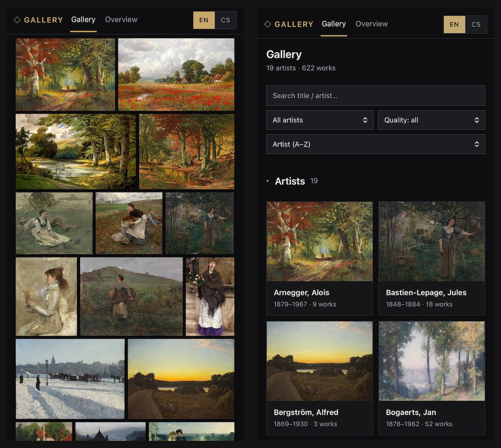Open the red poppy field painting
501x448 pixels.
tap(176, 74)
